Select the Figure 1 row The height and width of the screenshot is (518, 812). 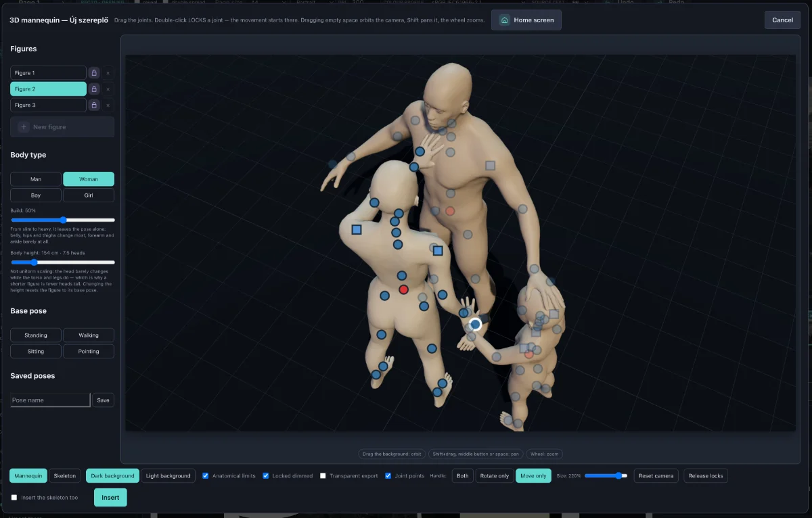(x=48, y=72)
